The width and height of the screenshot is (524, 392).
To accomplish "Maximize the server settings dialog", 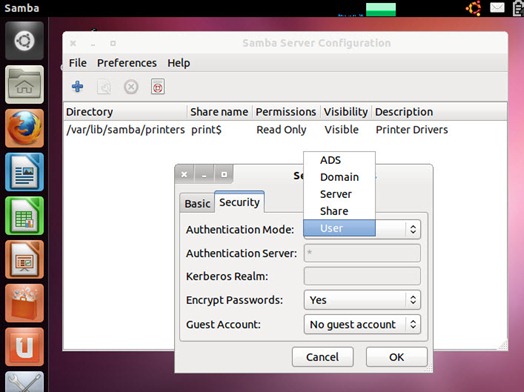I will (224, 174).
